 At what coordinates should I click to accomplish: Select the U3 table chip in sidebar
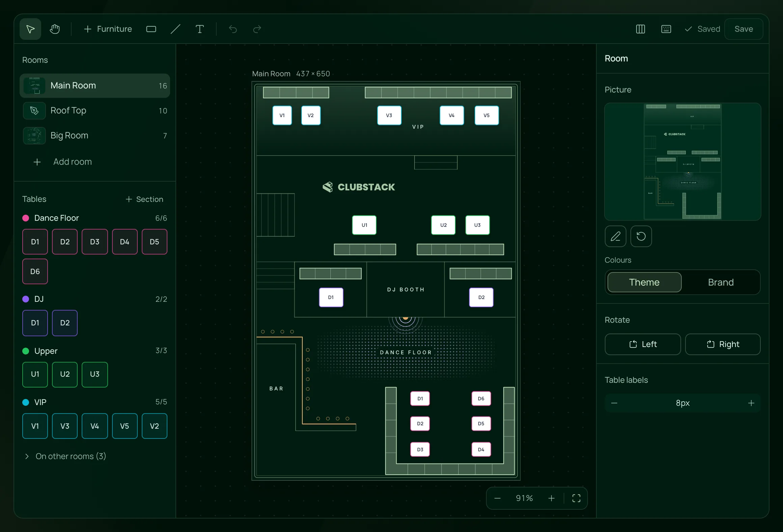(95, 374)
